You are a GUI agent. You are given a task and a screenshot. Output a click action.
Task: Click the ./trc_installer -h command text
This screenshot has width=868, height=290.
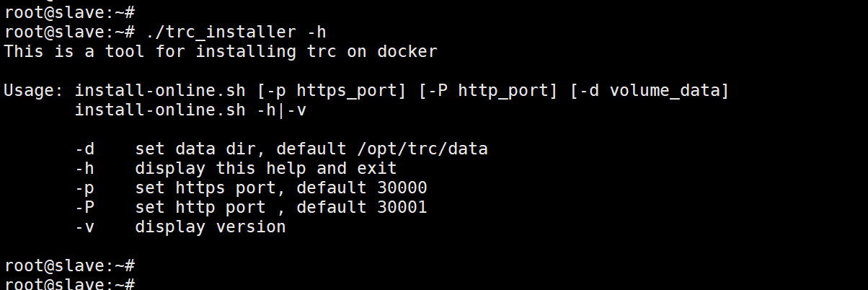[236, 32]
